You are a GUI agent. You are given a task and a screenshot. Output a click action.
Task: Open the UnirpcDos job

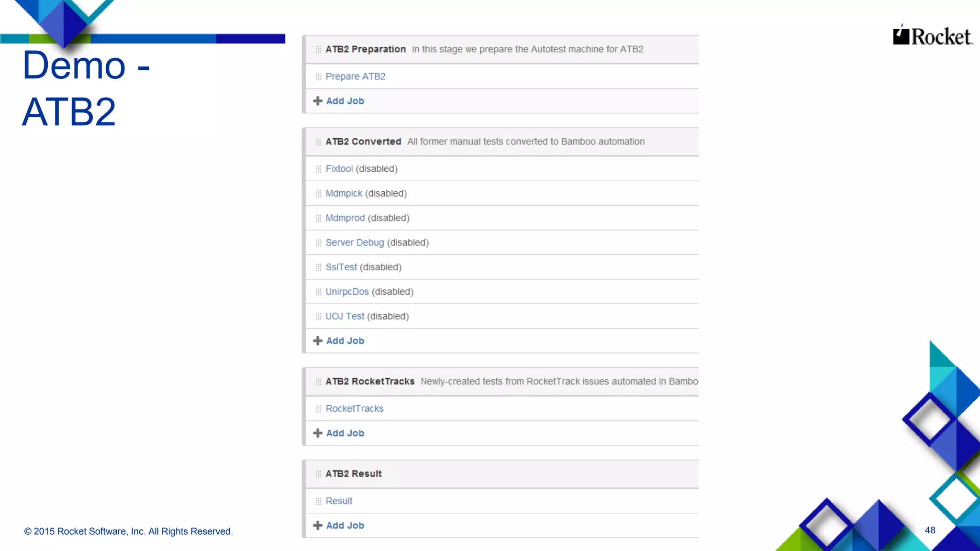click(x=347, y=292)
